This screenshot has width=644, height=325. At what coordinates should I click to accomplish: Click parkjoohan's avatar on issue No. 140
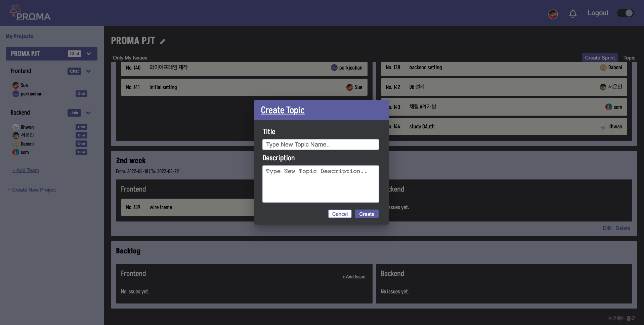pos(334,68)
